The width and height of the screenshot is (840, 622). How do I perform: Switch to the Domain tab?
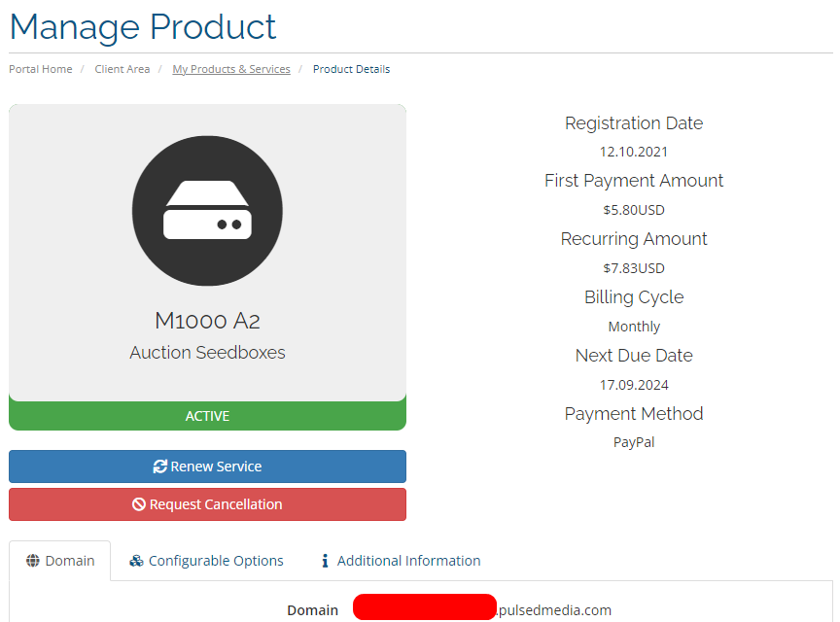click(60, 561)
